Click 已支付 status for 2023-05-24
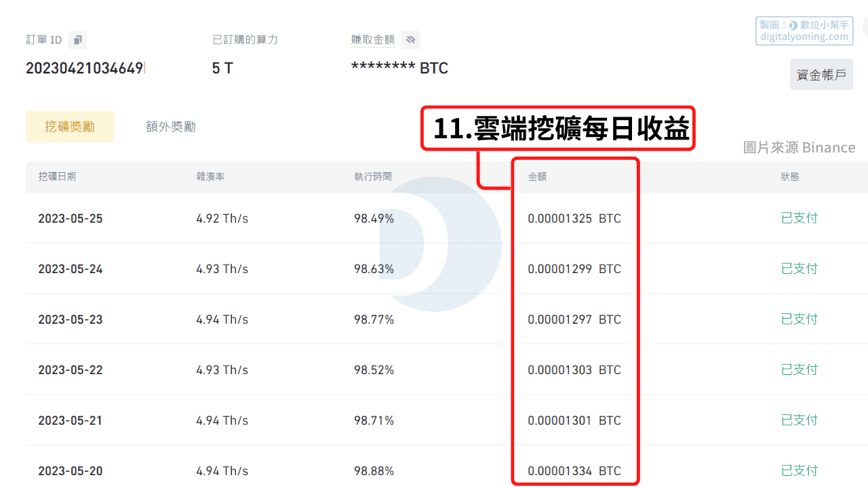This screenshot has width=868, height=488. pyautogui.click(x=800, y=268)
